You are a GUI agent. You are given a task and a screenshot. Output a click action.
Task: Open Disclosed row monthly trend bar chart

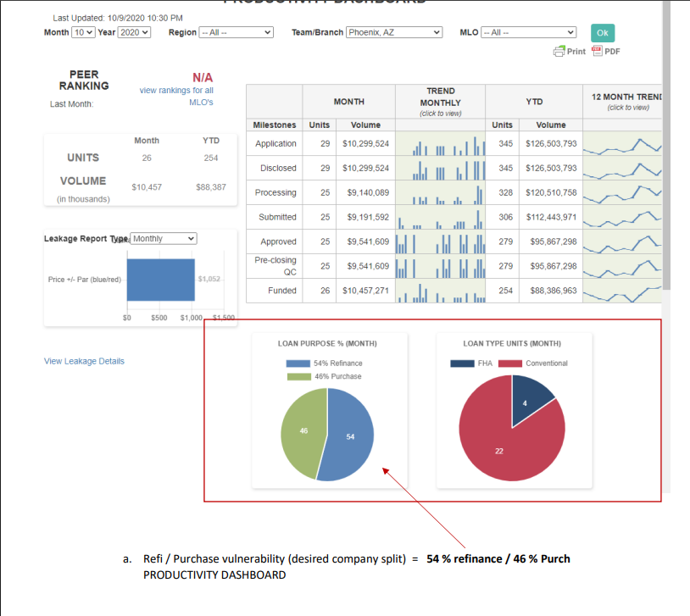click(x=440, y=168)
